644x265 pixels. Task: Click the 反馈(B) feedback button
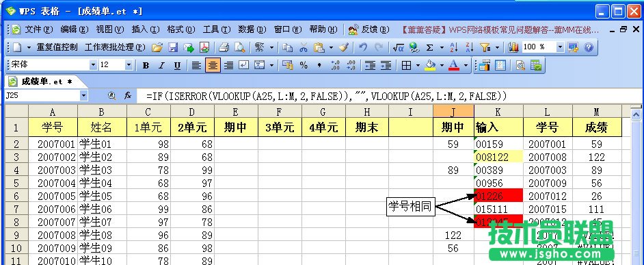pos(369,29)
